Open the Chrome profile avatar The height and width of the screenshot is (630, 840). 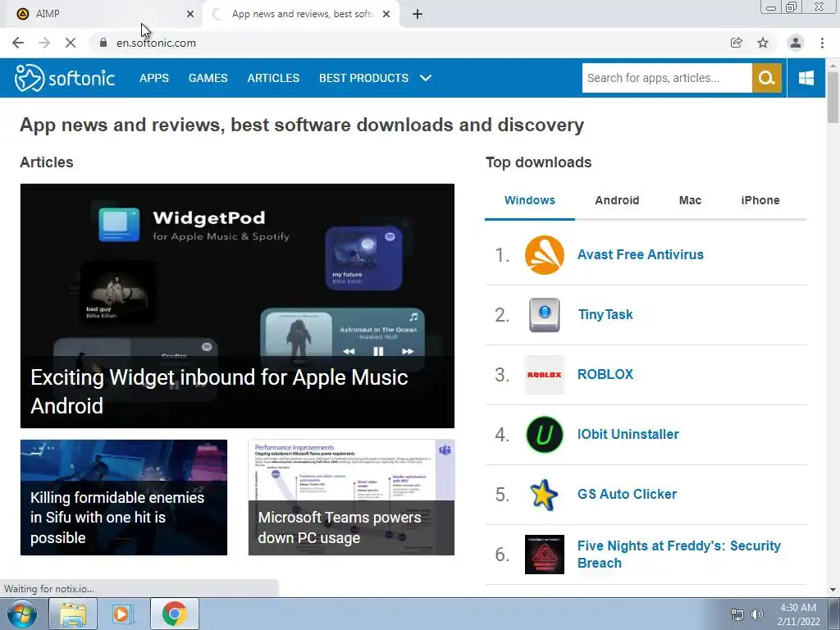click(x=796, y=43)
